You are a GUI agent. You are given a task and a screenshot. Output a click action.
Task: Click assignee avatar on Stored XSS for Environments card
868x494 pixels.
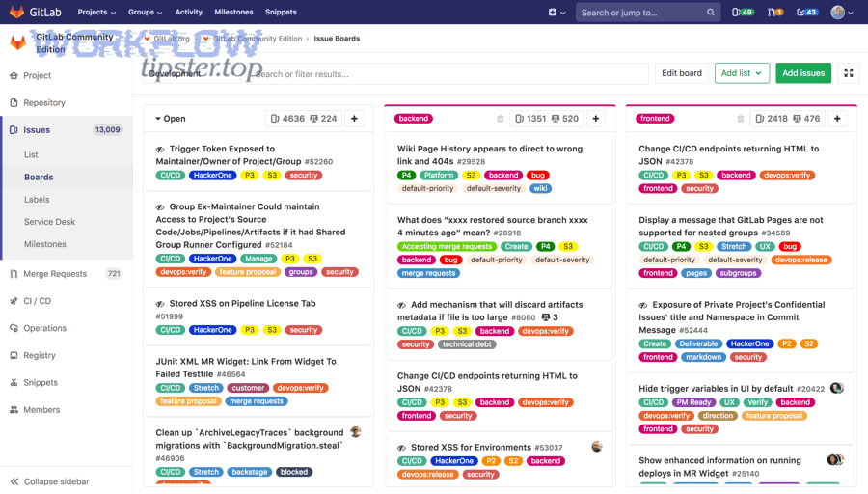coord(597,447)
